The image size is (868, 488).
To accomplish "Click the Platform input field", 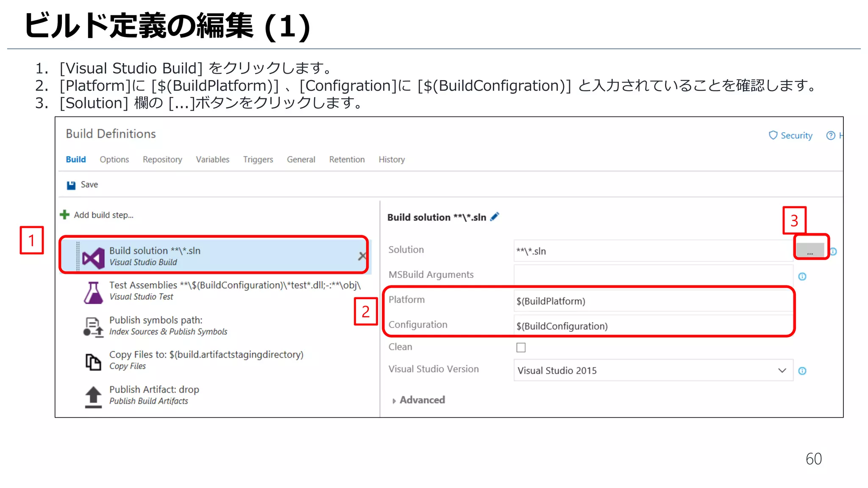I will click(x=653, y=301).
